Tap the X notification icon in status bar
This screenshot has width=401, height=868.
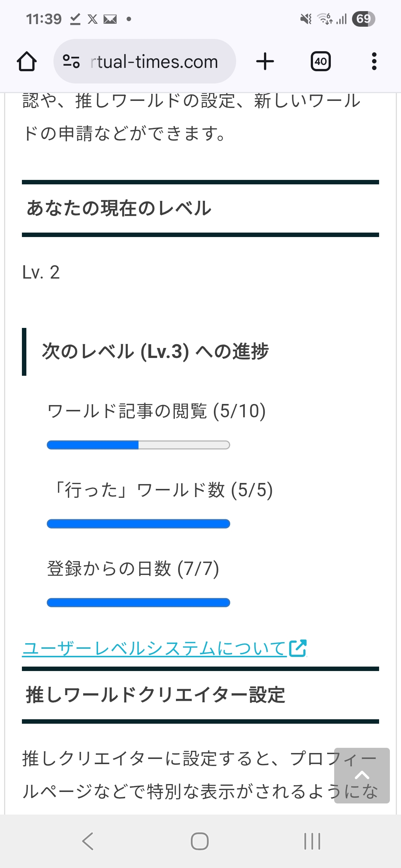tap(92, 19)
